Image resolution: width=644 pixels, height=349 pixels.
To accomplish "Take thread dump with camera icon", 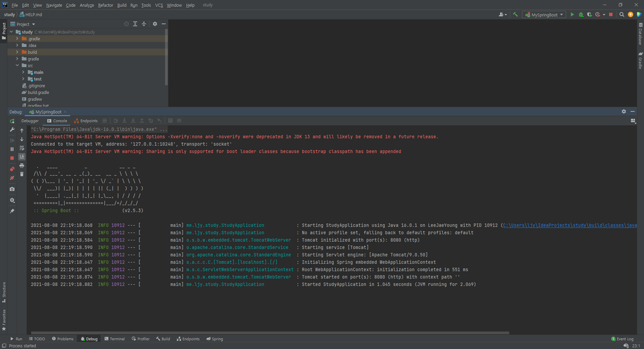I will pos(12,189).
